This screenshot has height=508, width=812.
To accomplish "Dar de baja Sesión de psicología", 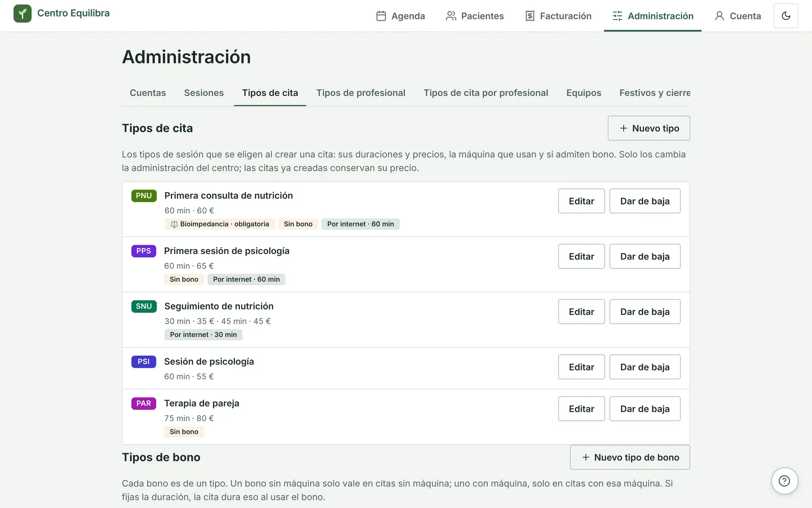I will (645, 367).
